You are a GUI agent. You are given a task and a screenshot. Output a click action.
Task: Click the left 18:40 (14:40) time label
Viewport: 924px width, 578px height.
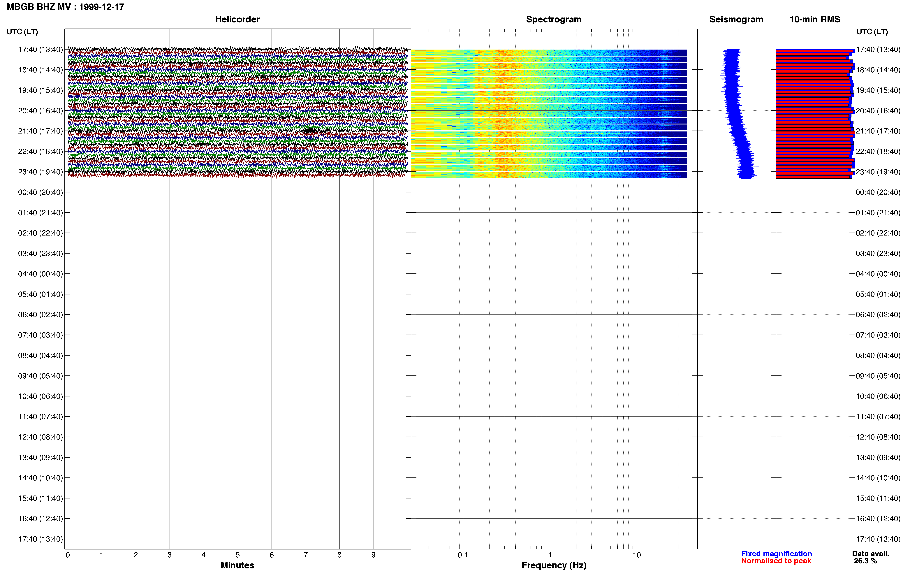tap(41, 70)
